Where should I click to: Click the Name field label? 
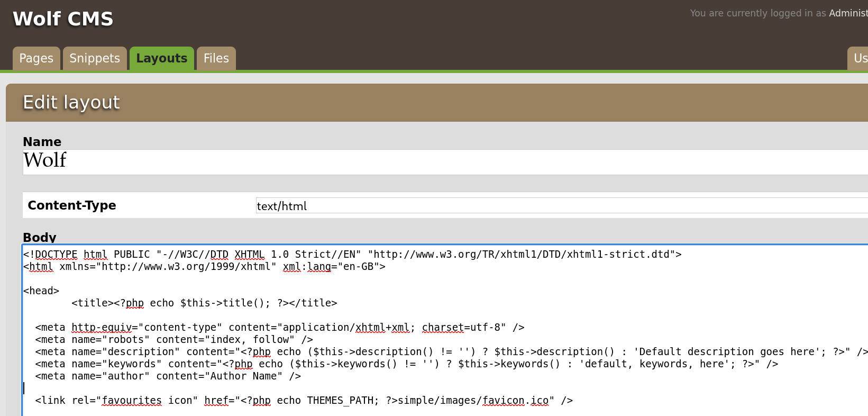point(42,142)
